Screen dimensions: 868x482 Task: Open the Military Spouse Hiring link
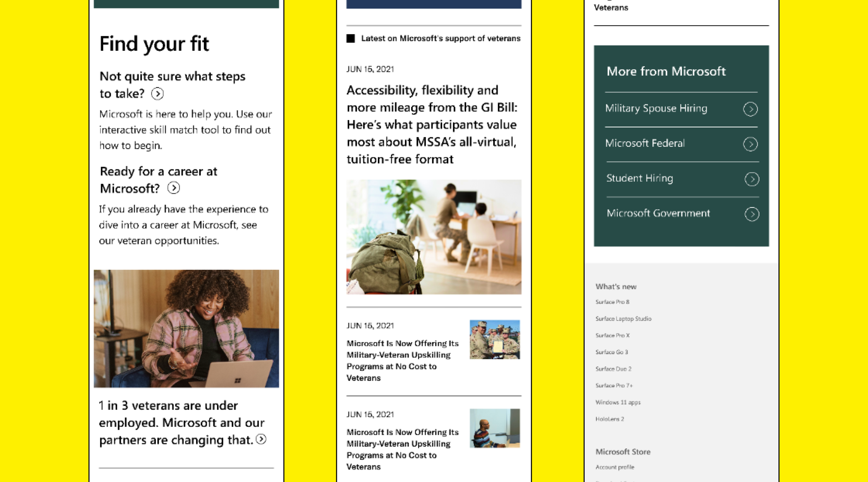coord(656,108)
